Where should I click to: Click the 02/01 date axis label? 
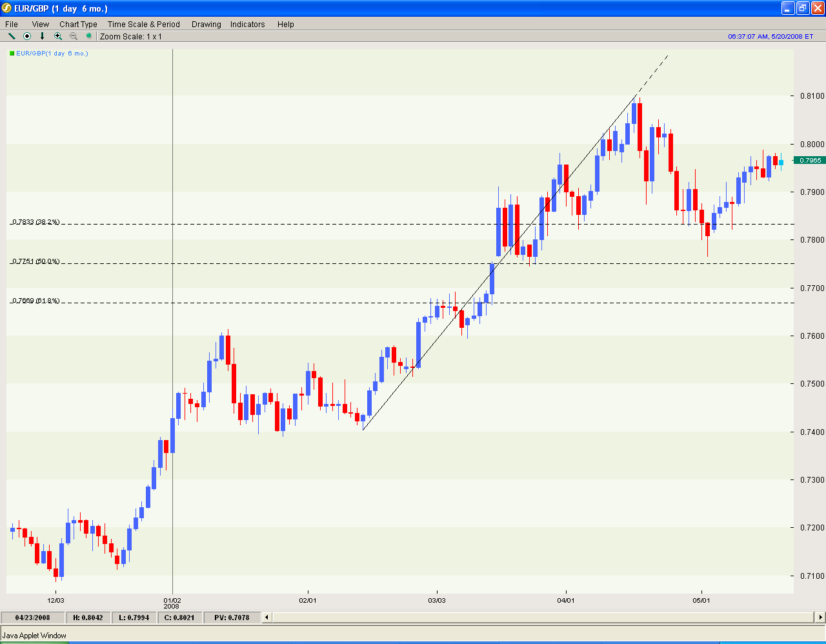point(308,601)
